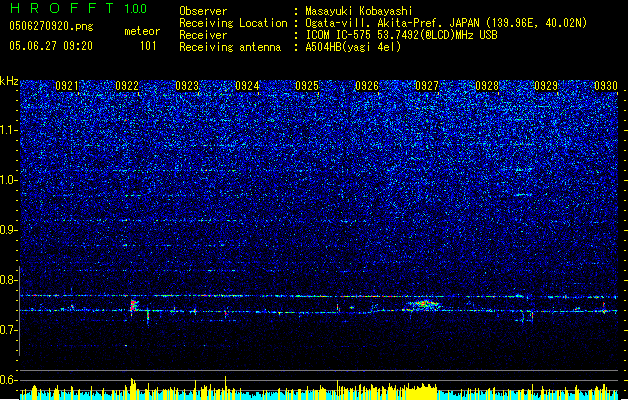
Task: Click location text Ogata-vill. Akita-Pref. JAPAN
Action: pyautogui.click(x=393, y=23)
